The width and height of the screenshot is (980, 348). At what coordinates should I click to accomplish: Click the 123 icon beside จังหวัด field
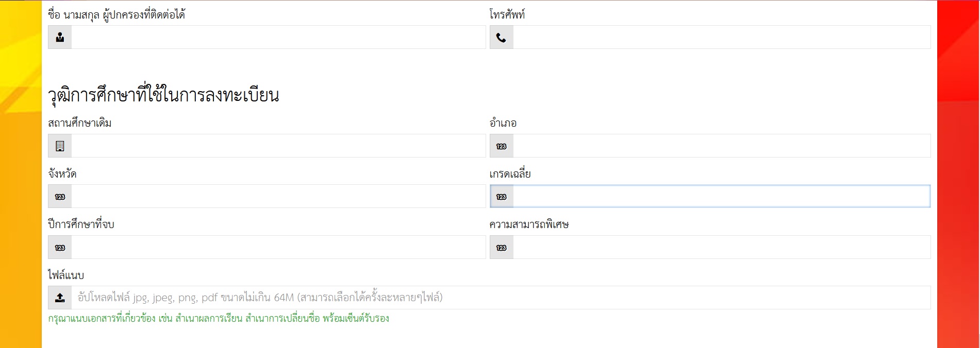(x=60, y=197)
